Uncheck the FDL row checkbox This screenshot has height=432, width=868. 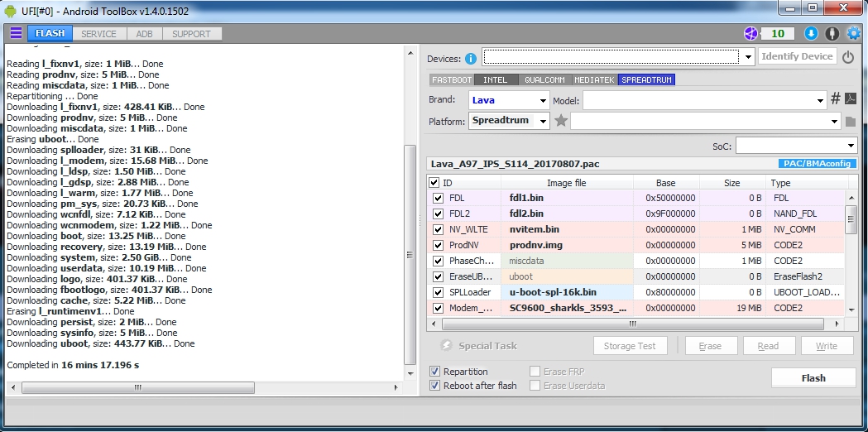coord(438,198)
